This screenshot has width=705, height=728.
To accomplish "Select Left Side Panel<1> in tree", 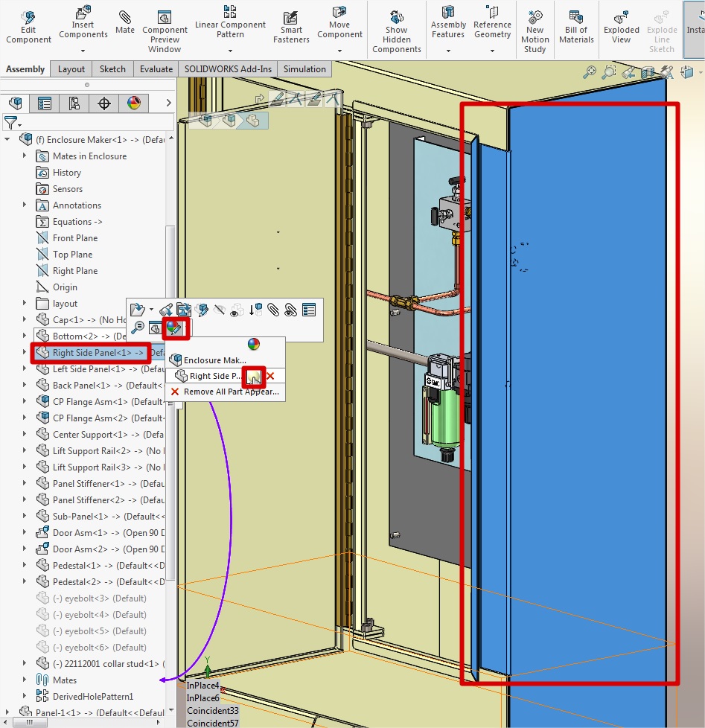I will 97,369.
